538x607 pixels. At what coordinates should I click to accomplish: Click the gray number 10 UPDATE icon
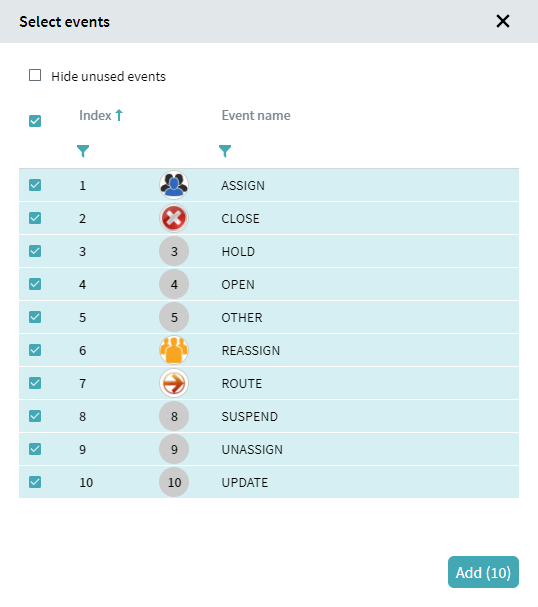click(x=174, y=482)
